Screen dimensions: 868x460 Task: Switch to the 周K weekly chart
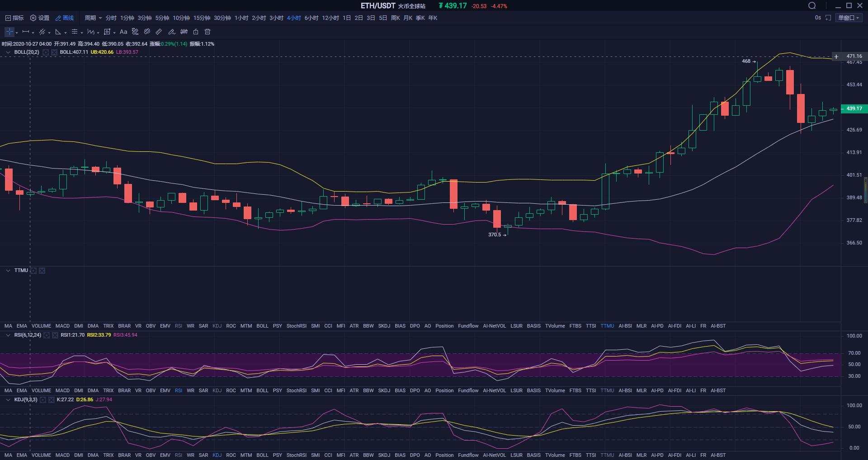(395, 18)
